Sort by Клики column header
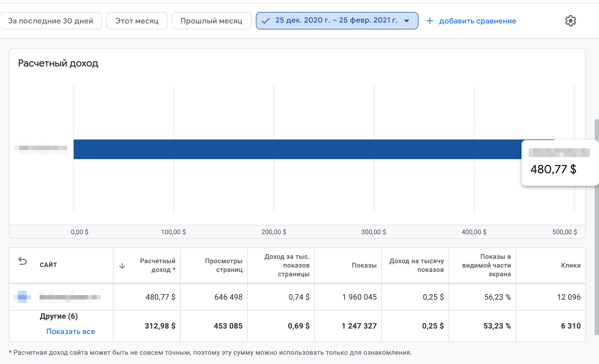This screenshot has width=599, height=364. point(571,265)
